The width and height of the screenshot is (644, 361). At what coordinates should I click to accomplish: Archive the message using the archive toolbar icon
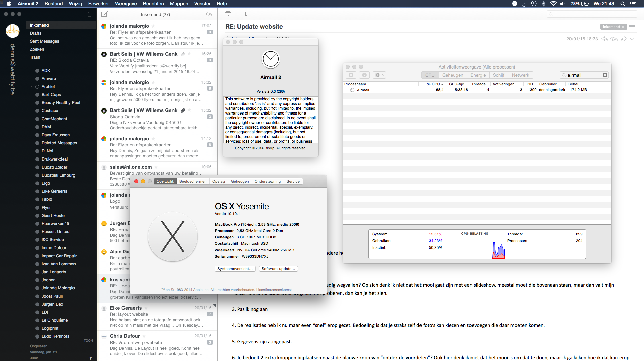point(228,14)
